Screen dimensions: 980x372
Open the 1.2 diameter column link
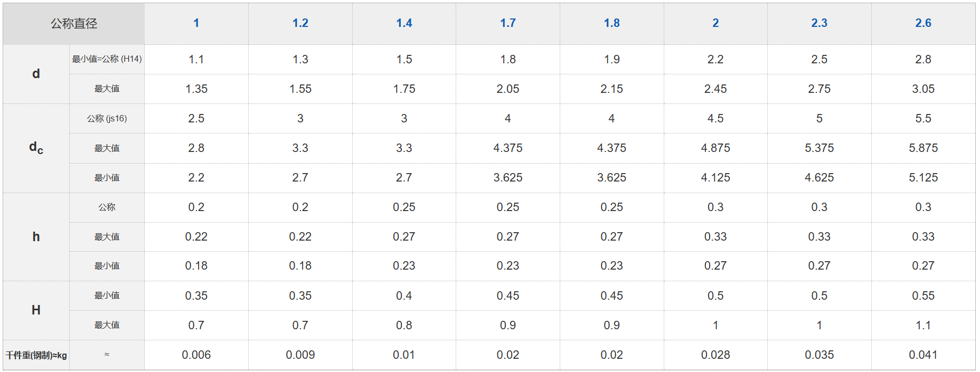(x=300, y=23)
